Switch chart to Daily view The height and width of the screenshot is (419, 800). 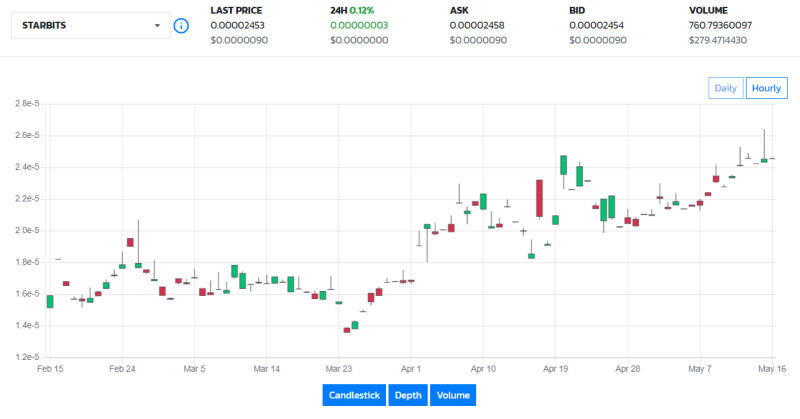point(725,88)
